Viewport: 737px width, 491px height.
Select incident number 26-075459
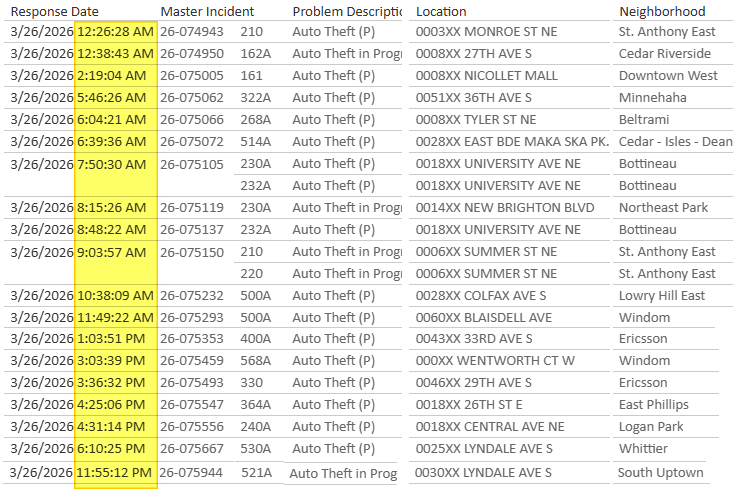[192, 361]
